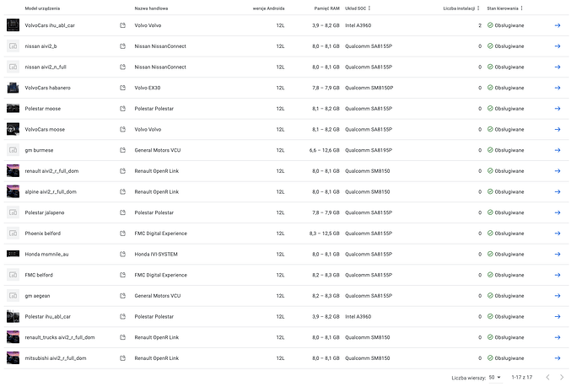Go to next page of results
The width and height of the screenshot is (582, 392).
566,378
